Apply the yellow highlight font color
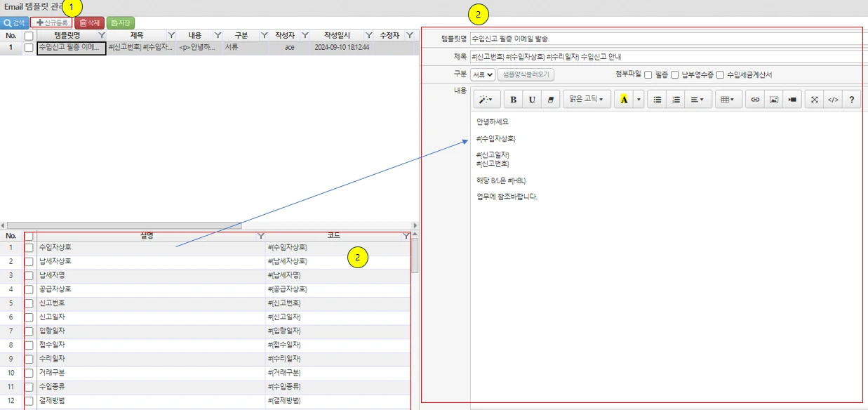868x410 pixels. tap(624, 100)
